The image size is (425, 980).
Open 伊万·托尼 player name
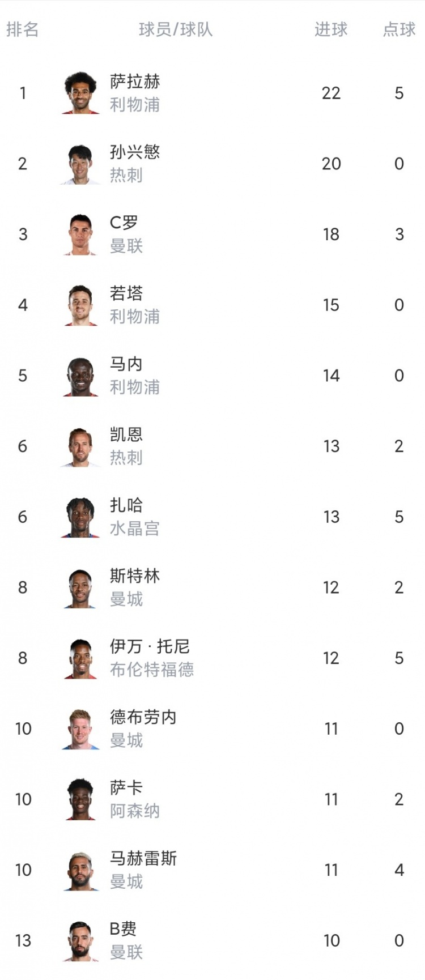(x=150, y=646)
